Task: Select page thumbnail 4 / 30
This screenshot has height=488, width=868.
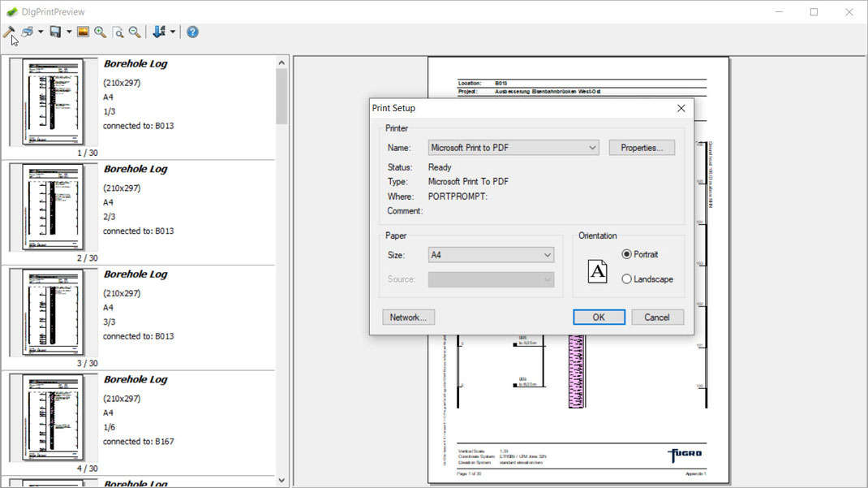Action: (x=54, y=417)
